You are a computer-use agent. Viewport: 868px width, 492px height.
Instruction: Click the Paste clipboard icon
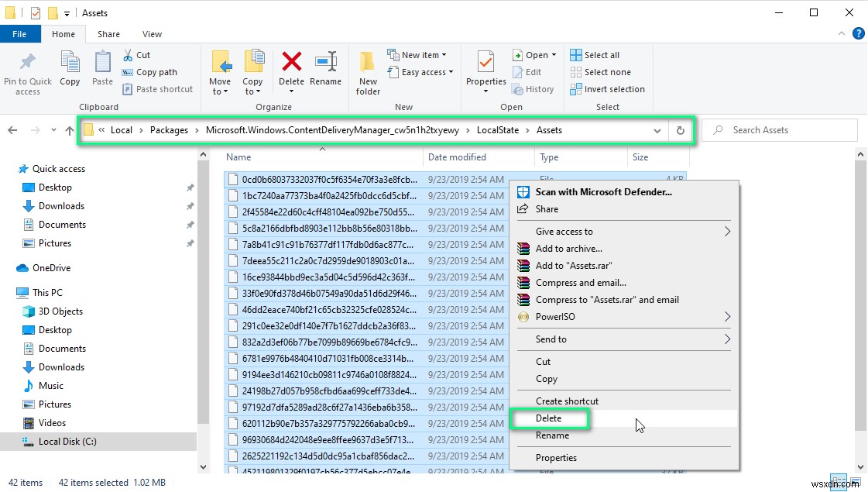click(x=102, y=62)
